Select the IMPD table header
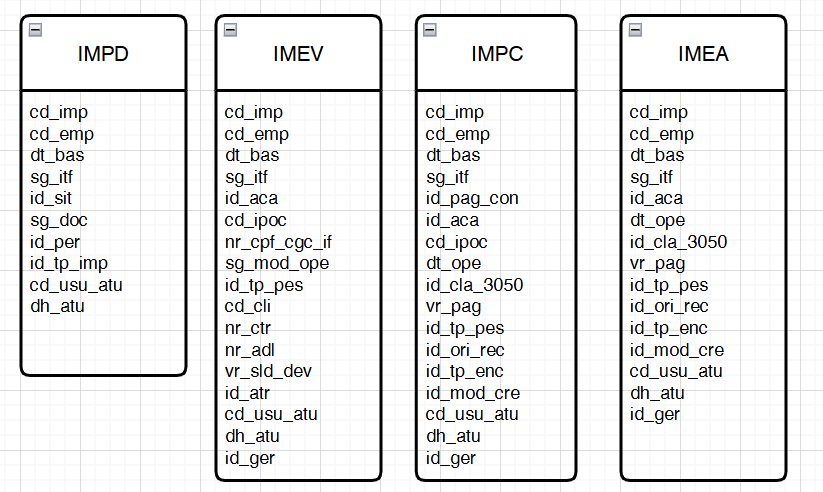The width and height of the screenshot is (823, 492). (x=103, y=55)
